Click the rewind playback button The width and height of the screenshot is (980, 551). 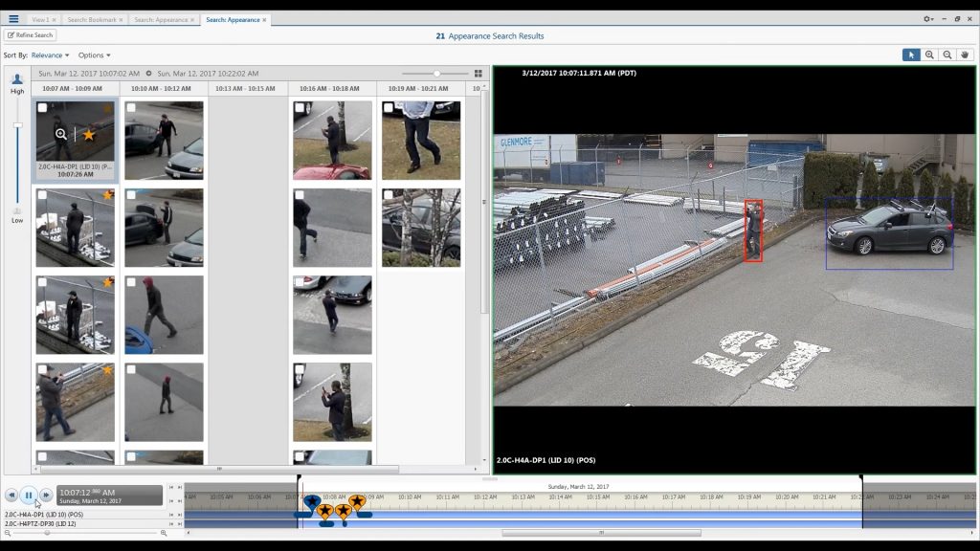(11, 495)
